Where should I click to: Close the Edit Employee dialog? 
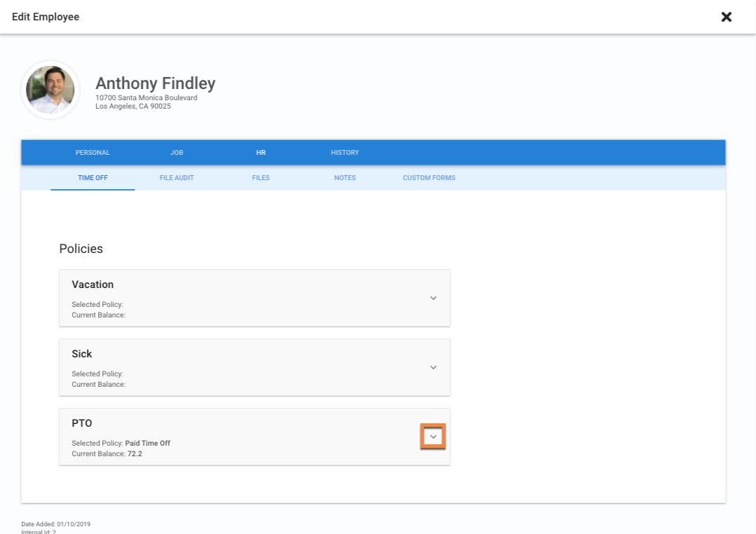point(726,17)
